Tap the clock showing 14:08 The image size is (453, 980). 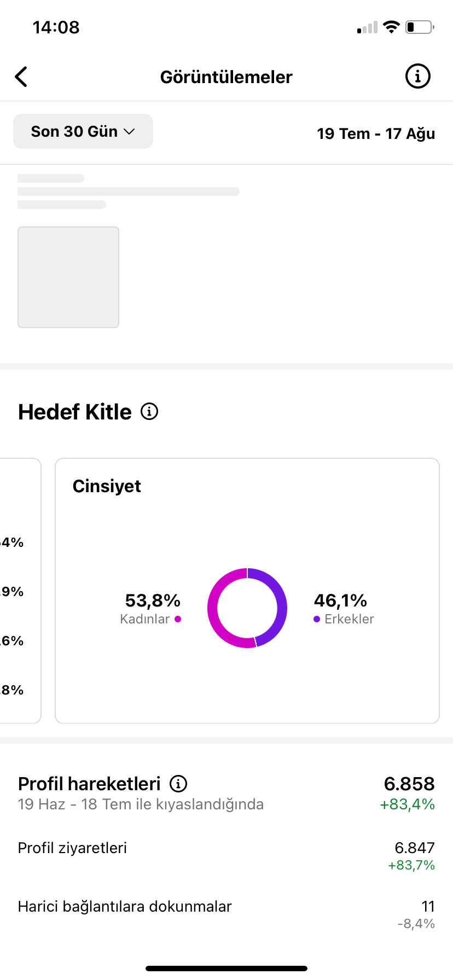click(56, 27)
